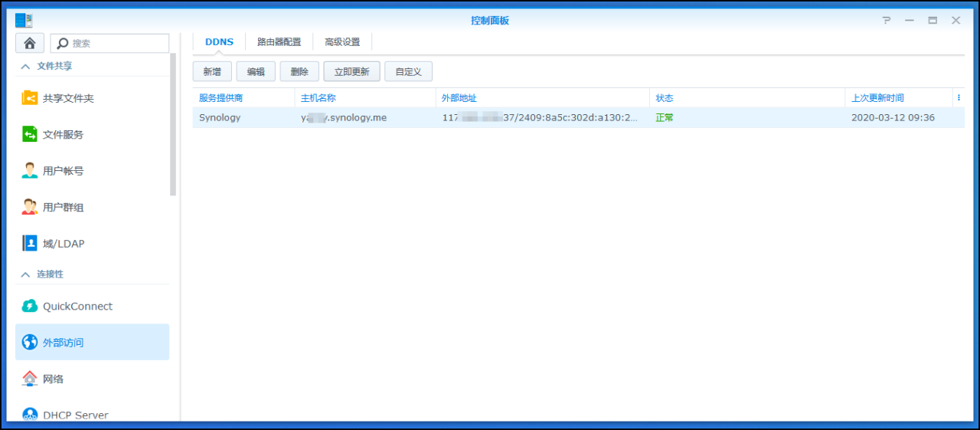Click the 自定义 button

pyautogui.click(x=408, y=71)
